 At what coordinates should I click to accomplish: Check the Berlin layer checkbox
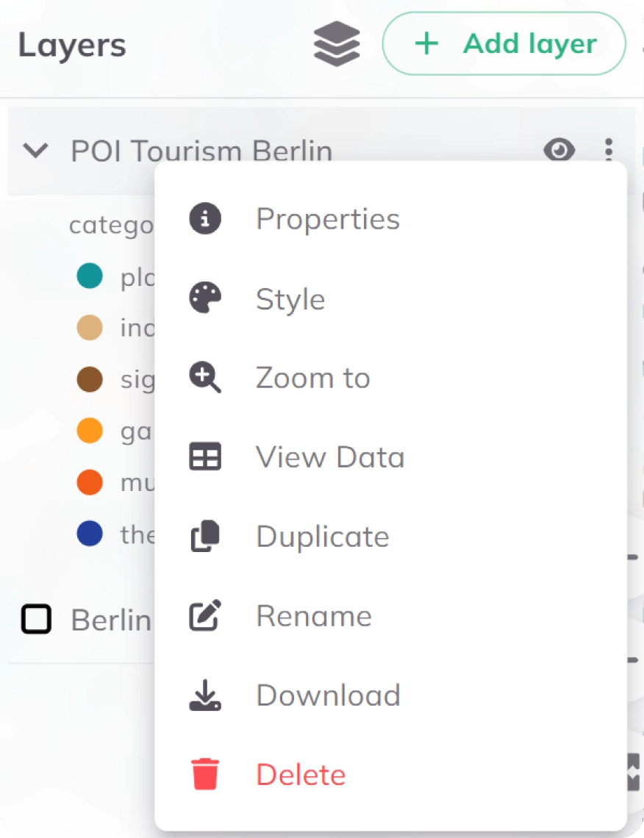coord(35,620)
